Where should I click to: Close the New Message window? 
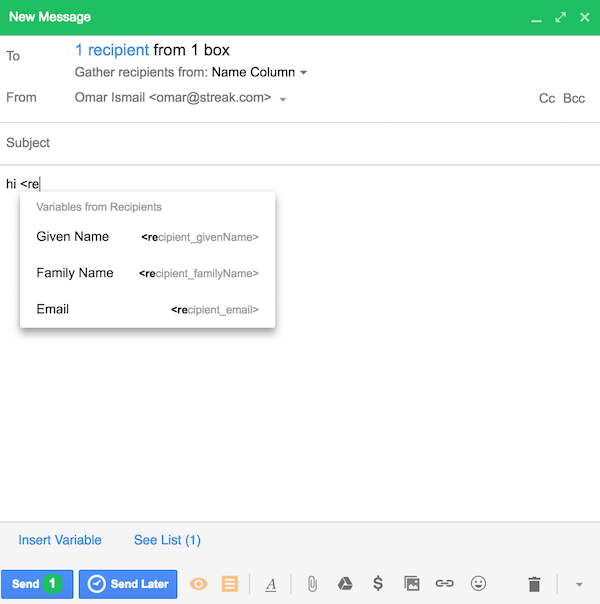[x=585, y=17]
